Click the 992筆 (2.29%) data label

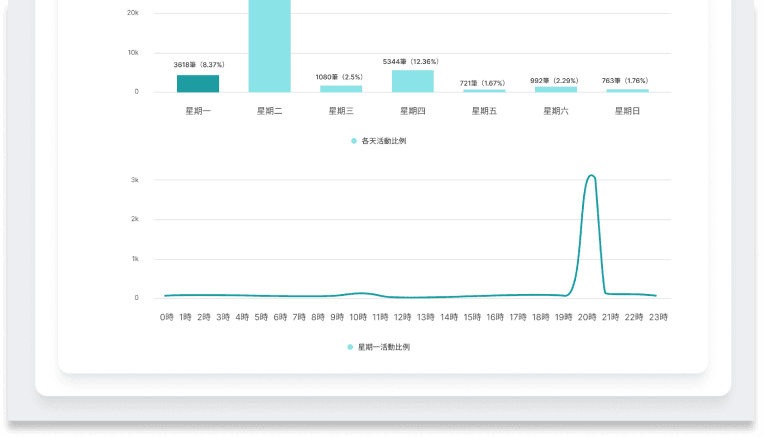tap(555, 80)
